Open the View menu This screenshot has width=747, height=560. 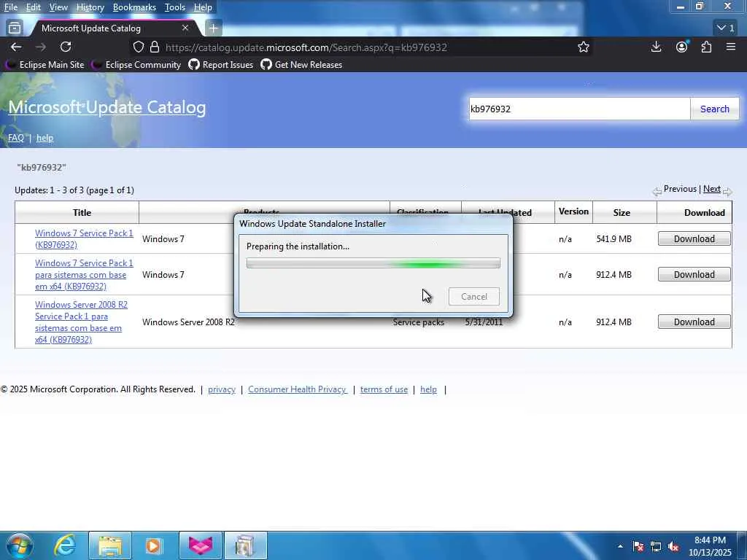coord(58,7)
